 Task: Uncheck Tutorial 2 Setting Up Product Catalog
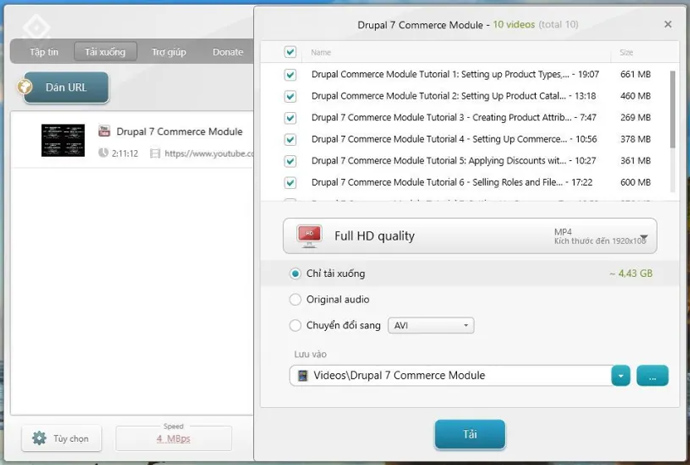point(290,96)
